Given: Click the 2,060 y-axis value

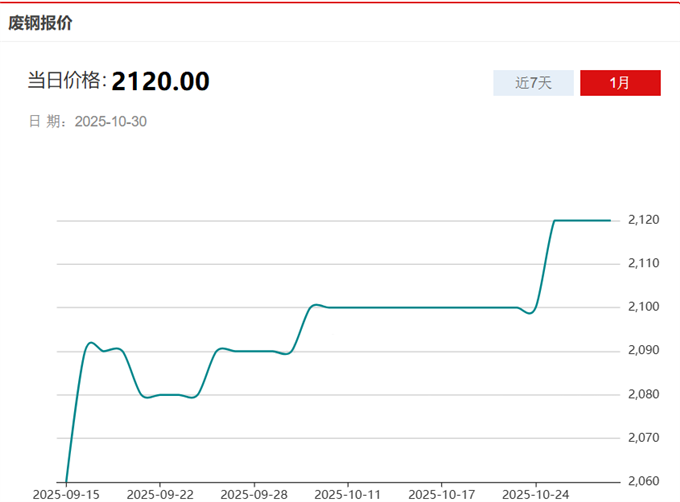Looking at the screenshot, I should point(643,482).
